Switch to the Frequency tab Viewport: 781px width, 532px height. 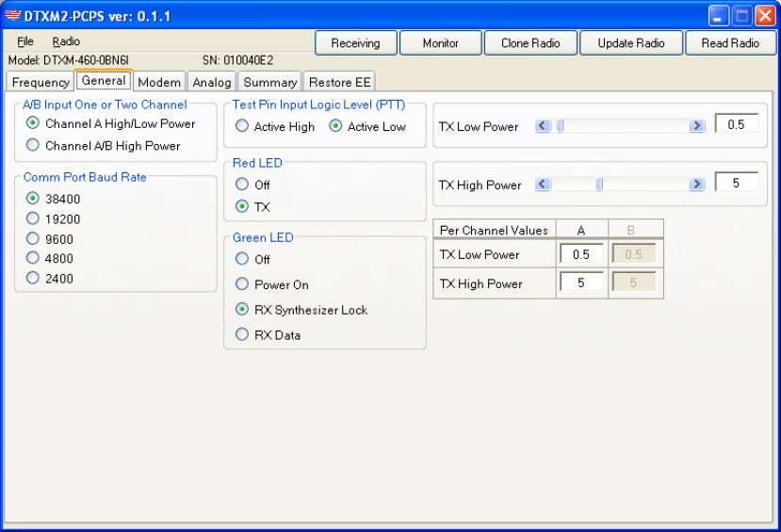(41, 82)
